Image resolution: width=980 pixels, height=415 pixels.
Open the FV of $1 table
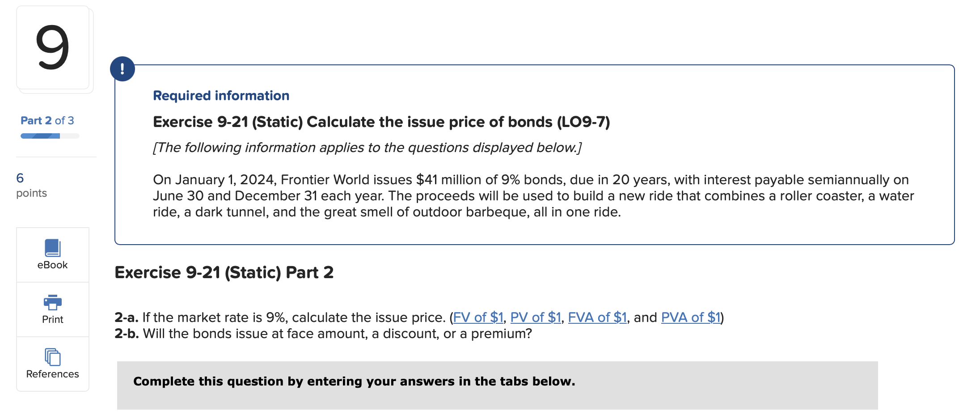pyautogui.click(x=478, y=318)
